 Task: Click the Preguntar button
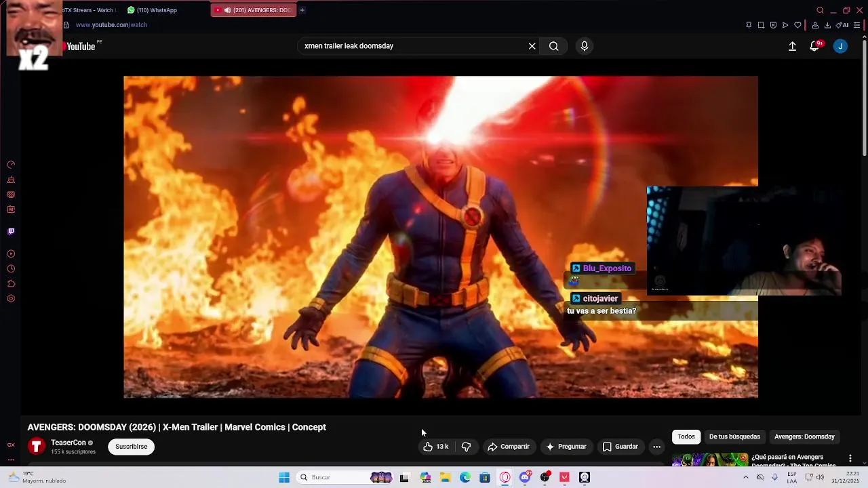click(x=566, y=447)
